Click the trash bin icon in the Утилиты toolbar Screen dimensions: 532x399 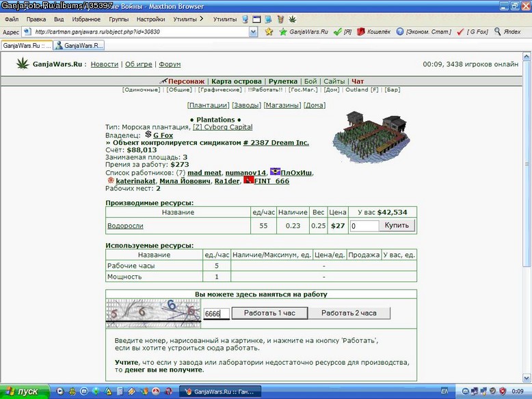coord(280,19)
